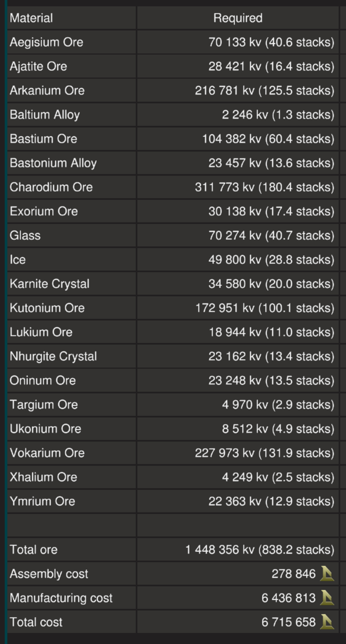The height and width of the screenshot is (644, 346).
Task: Click Kutonium Ore required value
Action: tap(264, 308)
